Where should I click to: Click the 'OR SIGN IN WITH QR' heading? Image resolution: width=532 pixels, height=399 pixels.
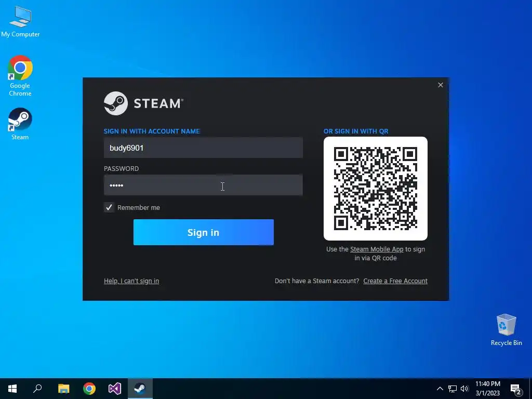pyautogui.click(x=356, y=131)
